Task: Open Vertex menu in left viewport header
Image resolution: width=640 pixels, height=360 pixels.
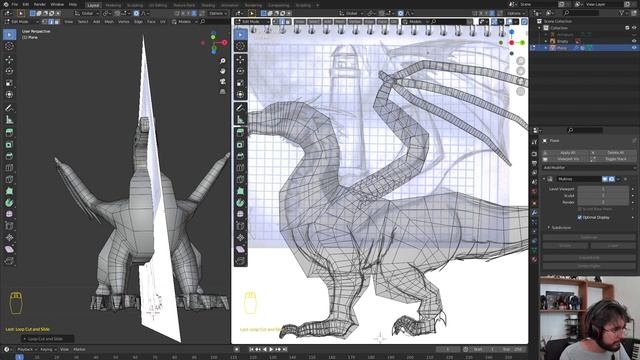Action: 124,22
